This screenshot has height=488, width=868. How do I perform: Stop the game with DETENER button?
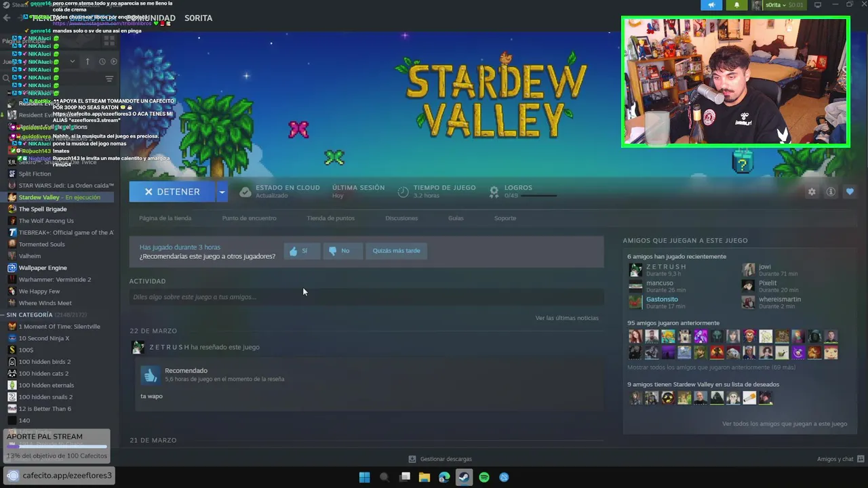click(x=172, y=192)
